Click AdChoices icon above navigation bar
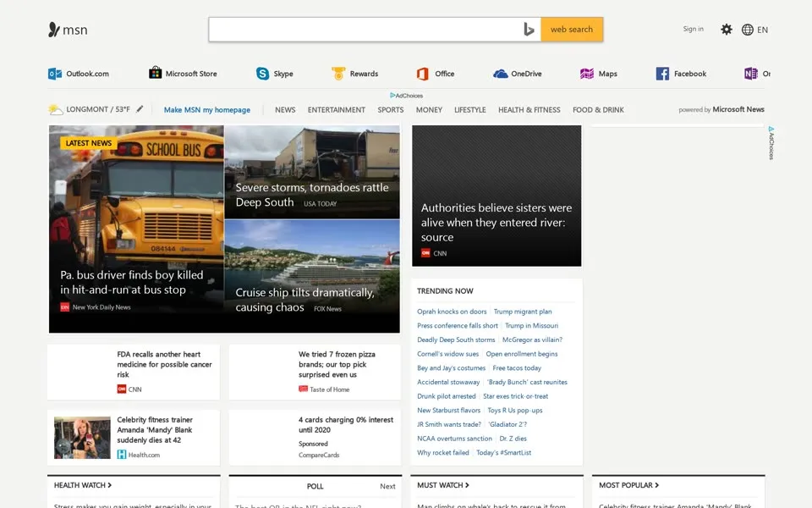The width and height of the screenshot is (812, 508). [x=392, y=96]
